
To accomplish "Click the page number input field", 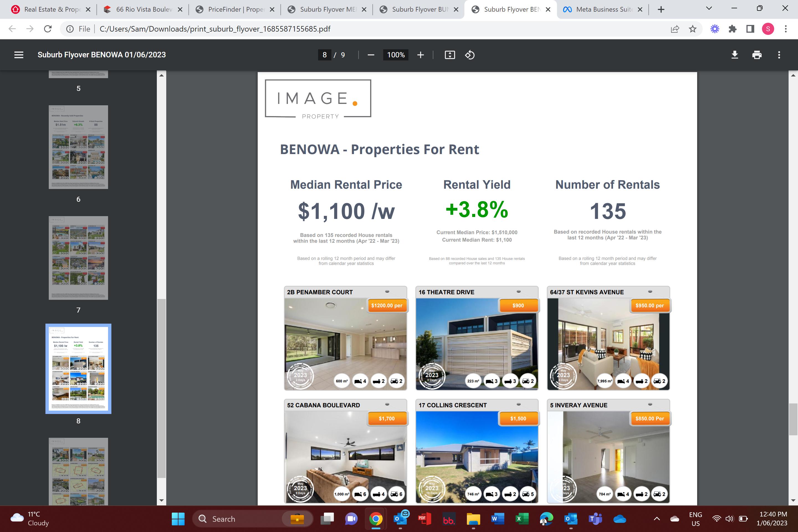I will (x=325, y=55).
